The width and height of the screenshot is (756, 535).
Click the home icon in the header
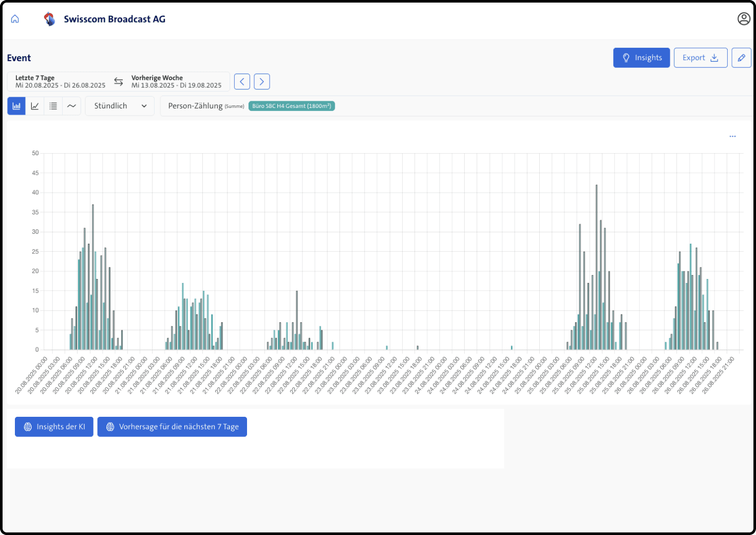(14, 19)
